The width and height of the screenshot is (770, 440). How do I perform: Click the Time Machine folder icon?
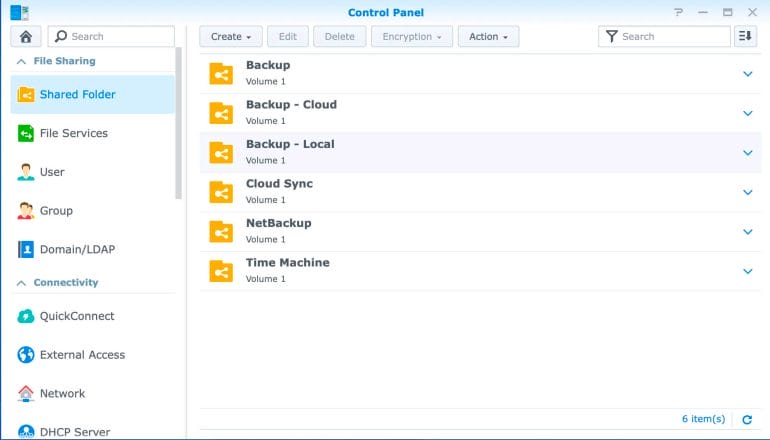click(221, 271)
